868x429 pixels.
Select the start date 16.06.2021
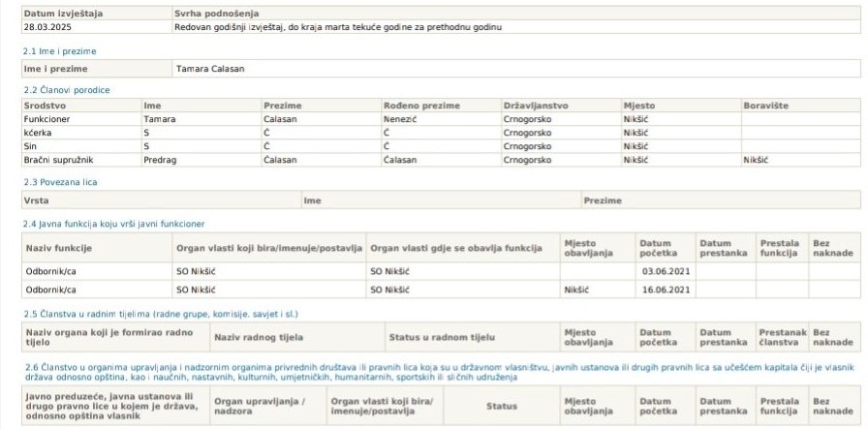(x=663, y=289)
